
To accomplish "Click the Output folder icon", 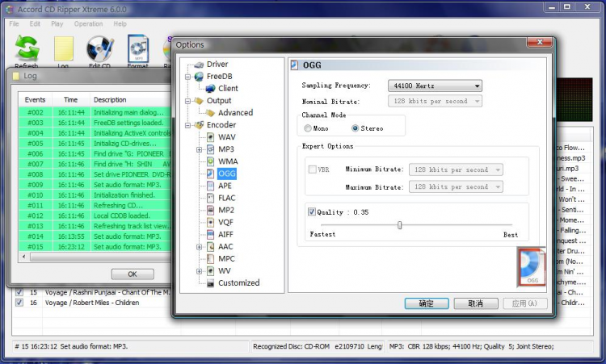I will (199, 101).
